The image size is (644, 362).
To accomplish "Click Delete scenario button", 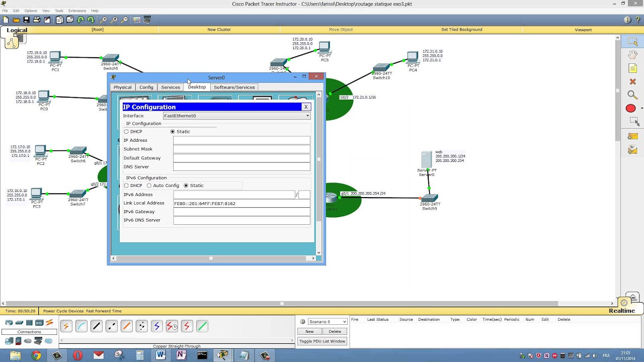I will 335,331.
